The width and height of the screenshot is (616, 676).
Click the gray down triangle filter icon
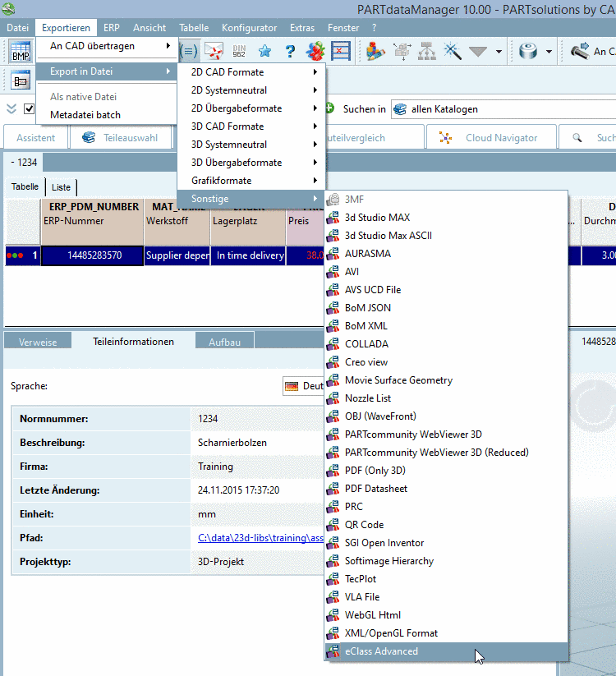pyautogui.click(x=478, y=52)
